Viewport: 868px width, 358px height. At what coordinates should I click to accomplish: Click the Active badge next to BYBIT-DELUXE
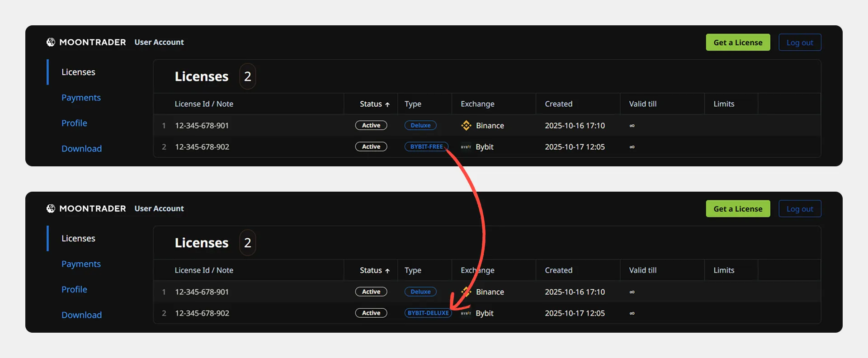click(x=371, y=313)
